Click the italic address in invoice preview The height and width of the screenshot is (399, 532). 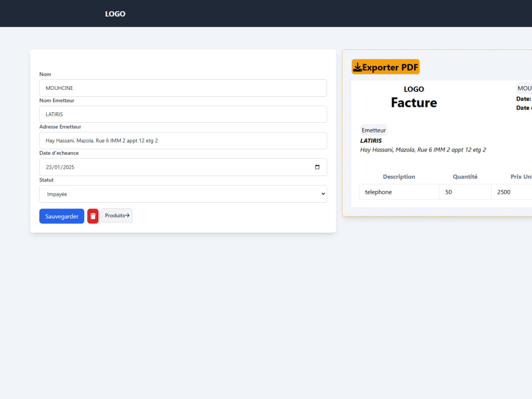[x=423, y=149]
